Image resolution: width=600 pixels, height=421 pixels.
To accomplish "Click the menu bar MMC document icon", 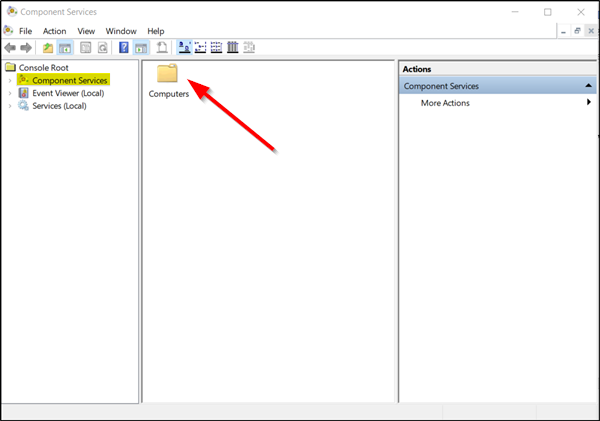I will 8,31.
